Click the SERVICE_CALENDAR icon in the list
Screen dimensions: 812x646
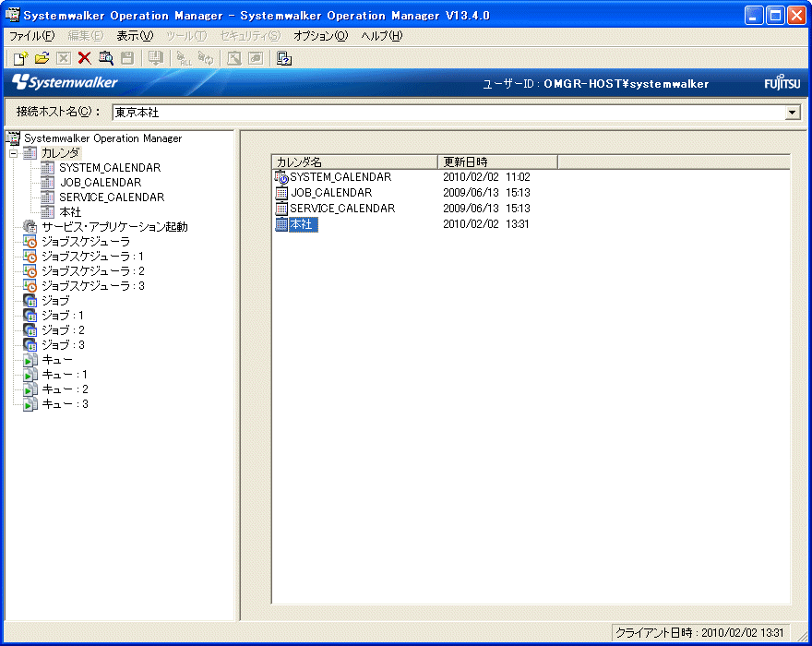click(x=281, y=209)
